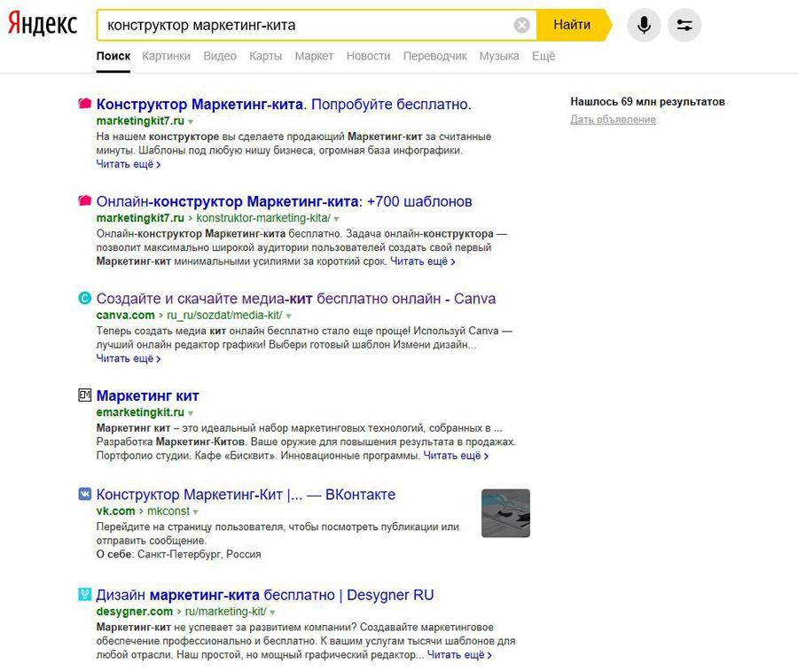Click the Desygner favicon icon
The image size is (798, 672).
85,595
